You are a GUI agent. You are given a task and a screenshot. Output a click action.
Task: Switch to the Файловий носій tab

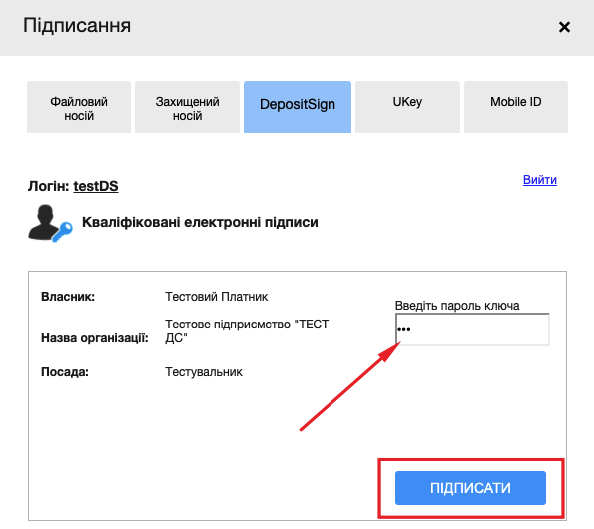click(x=79, y=107)
